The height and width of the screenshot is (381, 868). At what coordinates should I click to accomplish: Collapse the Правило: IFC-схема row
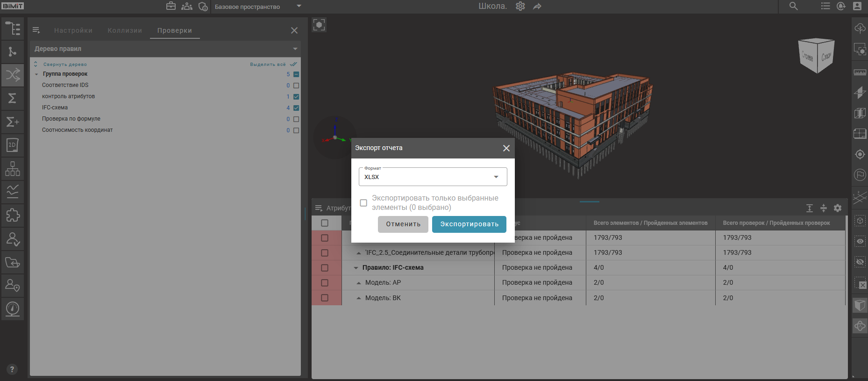tap(356, 268)
